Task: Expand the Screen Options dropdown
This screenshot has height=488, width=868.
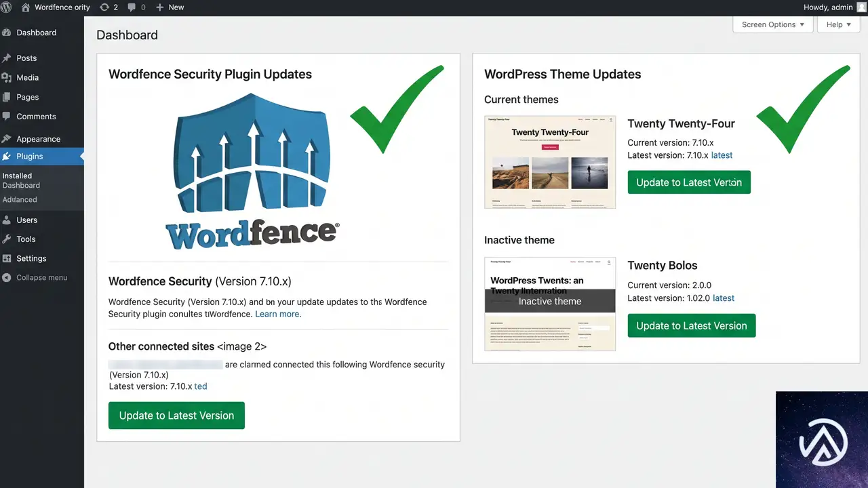Action: coord(773,24)
